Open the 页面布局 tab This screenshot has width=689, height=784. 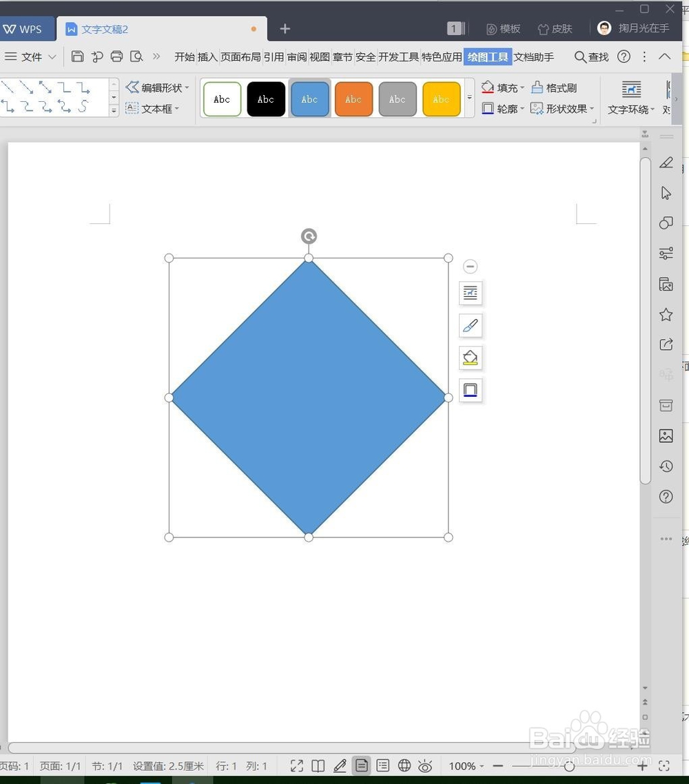240,57
